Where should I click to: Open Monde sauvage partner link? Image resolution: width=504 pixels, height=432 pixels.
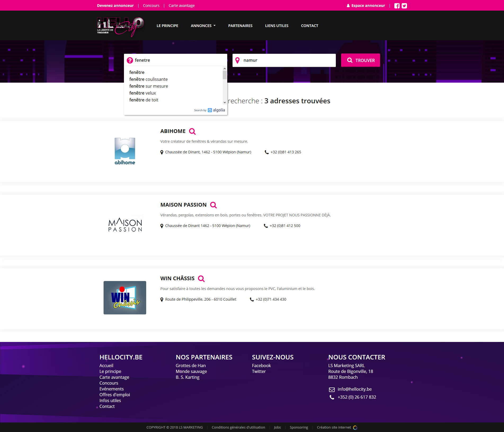click(191, 371)
